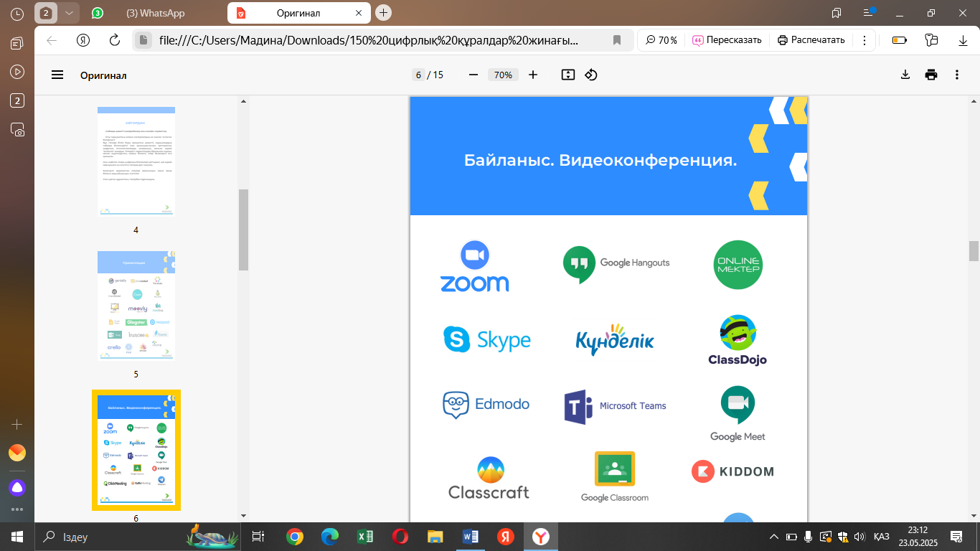Open the vertical tabs panel in sidebar
980x551 pixels.
17,44
